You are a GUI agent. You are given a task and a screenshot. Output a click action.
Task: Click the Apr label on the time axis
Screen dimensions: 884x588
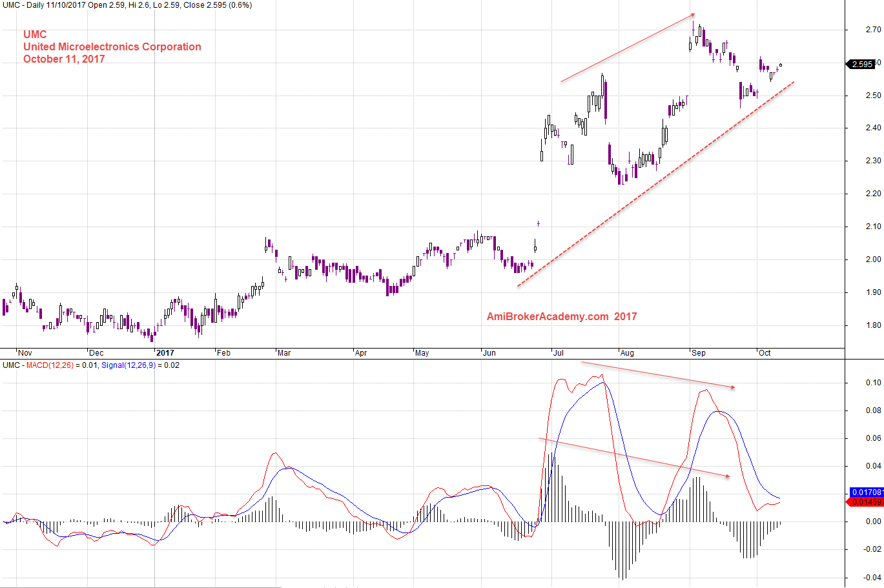coord(361,353)
